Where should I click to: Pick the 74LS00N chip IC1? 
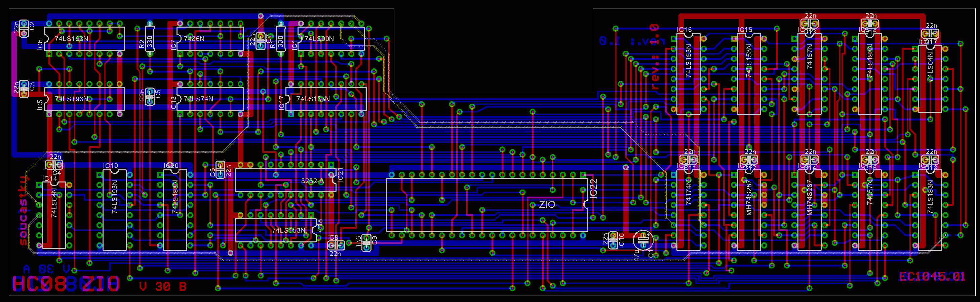pos(330,38)
